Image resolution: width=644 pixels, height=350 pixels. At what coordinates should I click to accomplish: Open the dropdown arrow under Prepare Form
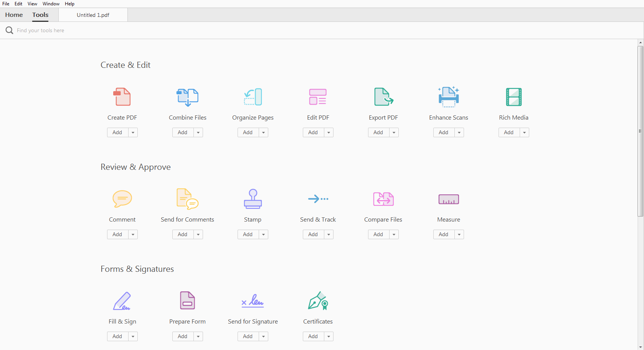(x=198, y=336)
